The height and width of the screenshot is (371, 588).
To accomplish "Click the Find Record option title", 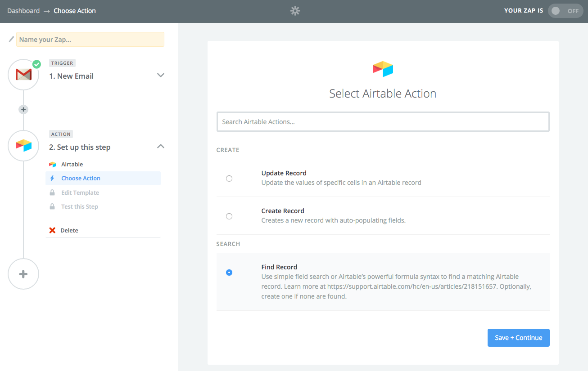I will (279, 267).
